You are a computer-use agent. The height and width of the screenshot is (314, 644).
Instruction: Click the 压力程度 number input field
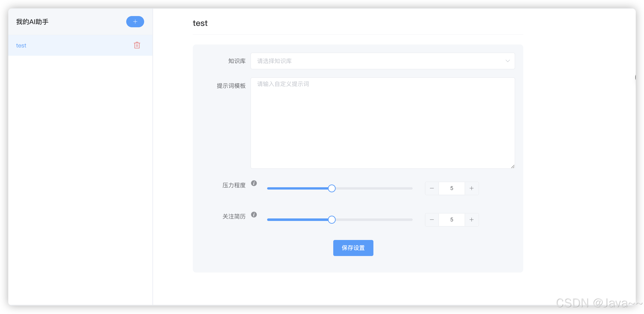click(x=451, y=188)
